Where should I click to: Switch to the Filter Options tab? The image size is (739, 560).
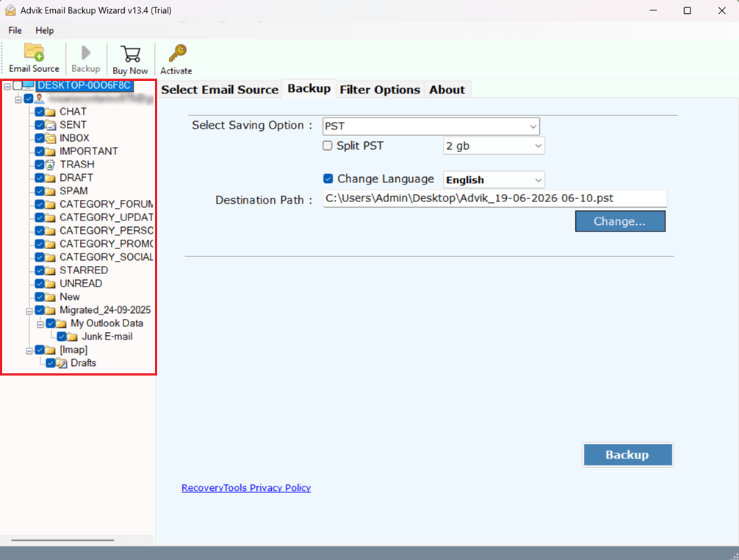[380, 90]
